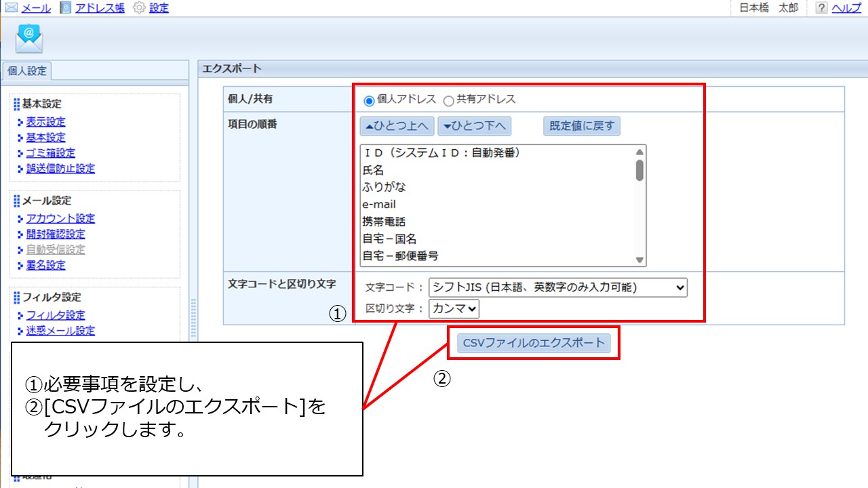
Task: Click the address book icon
Action: click(65, 8)
